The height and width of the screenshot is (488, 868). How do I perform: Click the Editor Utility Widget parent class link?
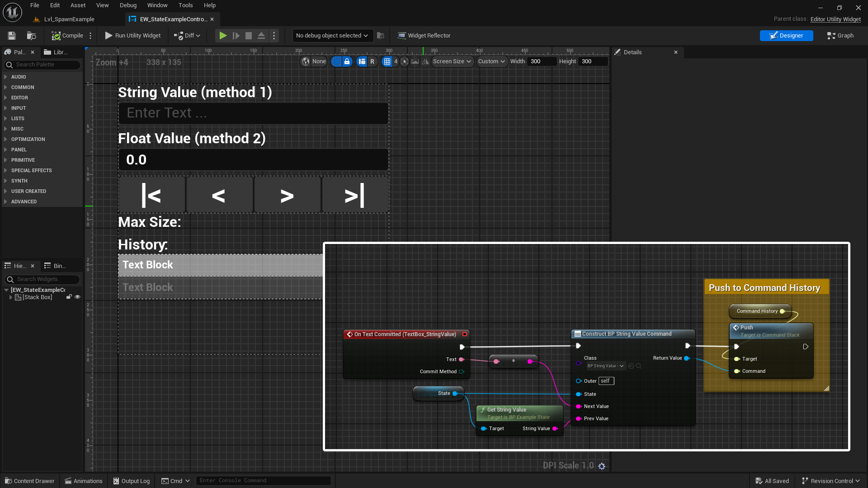[x=835, y=19]
